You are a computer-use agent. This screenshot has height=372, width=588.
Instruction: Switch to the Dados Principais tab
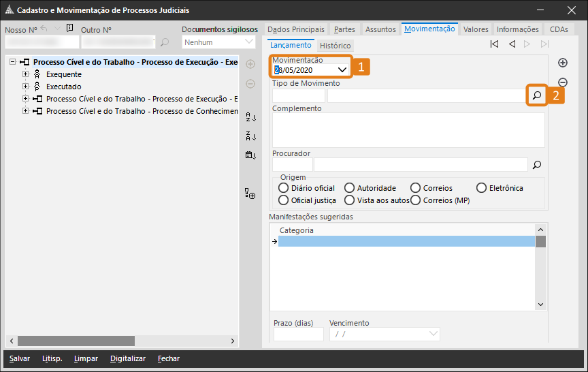click(x=295, y=29)
